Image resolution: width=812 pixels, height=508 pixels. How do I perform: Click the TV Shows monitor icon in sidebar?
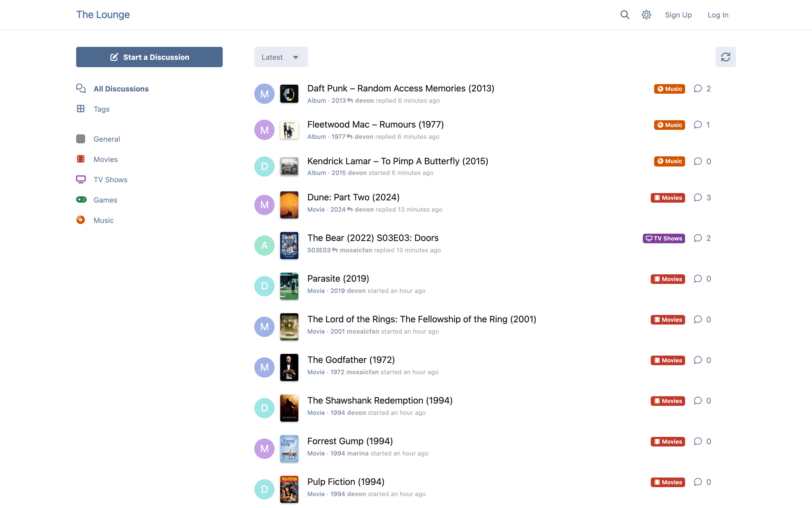[x=81, y=179]
